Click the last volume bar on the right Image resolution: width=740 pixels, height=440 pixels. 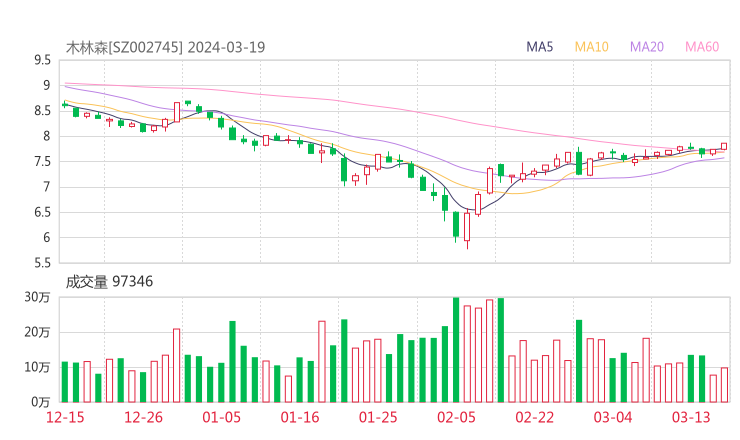click(724, 385)
